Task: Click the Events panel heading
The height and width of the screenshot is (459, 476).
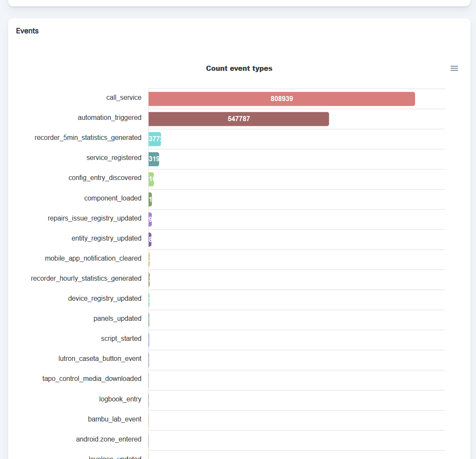Action: (x=27, y=31)
